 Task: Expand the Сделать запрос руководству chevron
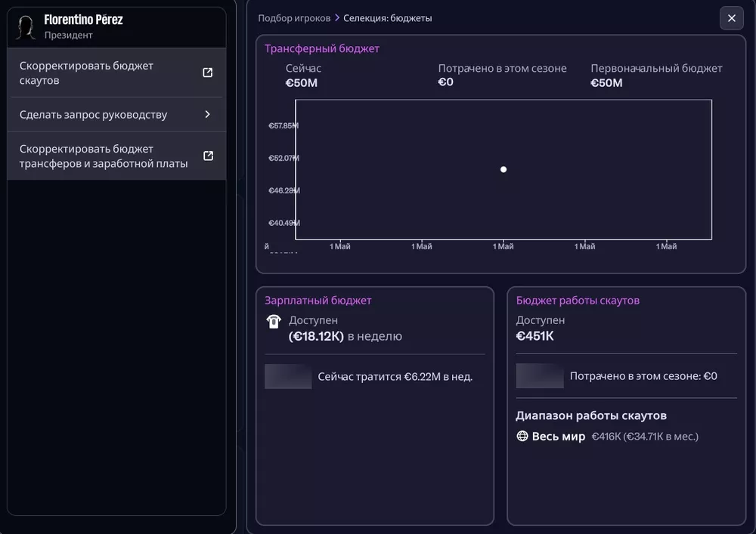point(208,115)
